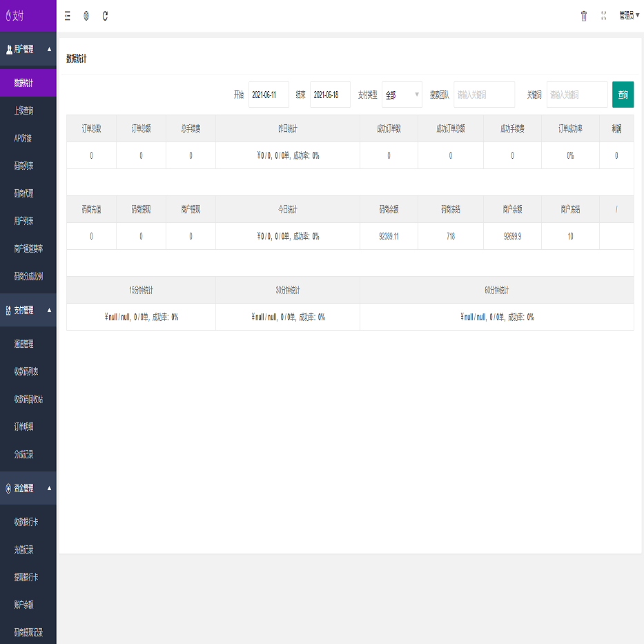Click the globe website icon in header
644x644 pixels.
point(86,16)
